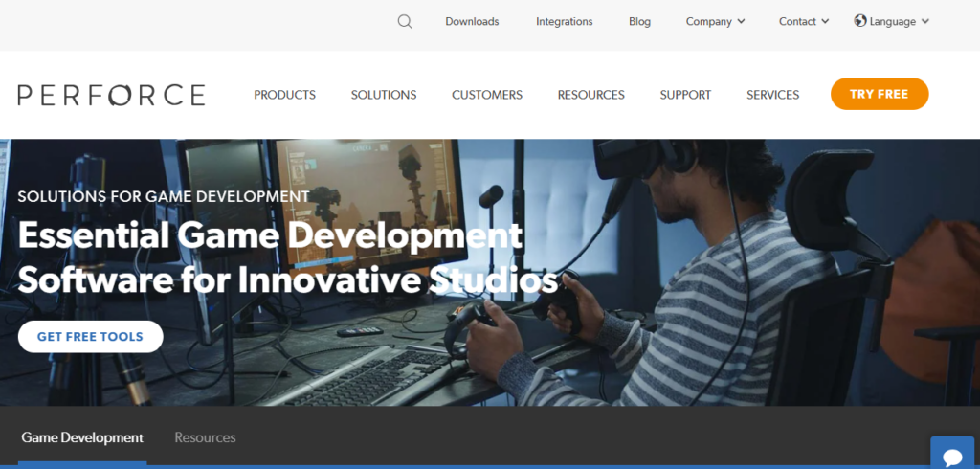The width and height of the screenshot is (980, 469).
Task: Click the search magnifier icon
Action: [405, 22]
